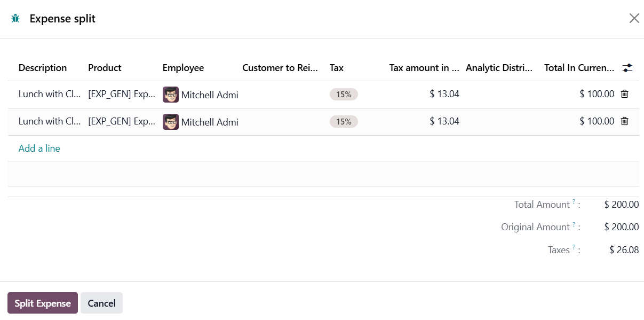Click the debug bug icon

tap(15, 19)
